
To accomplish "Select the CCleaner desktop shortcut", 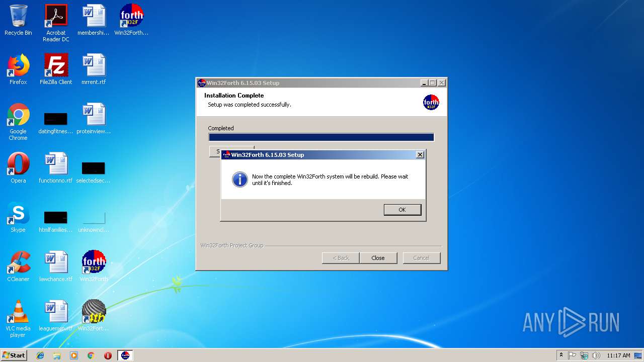I will pos(18,266).
